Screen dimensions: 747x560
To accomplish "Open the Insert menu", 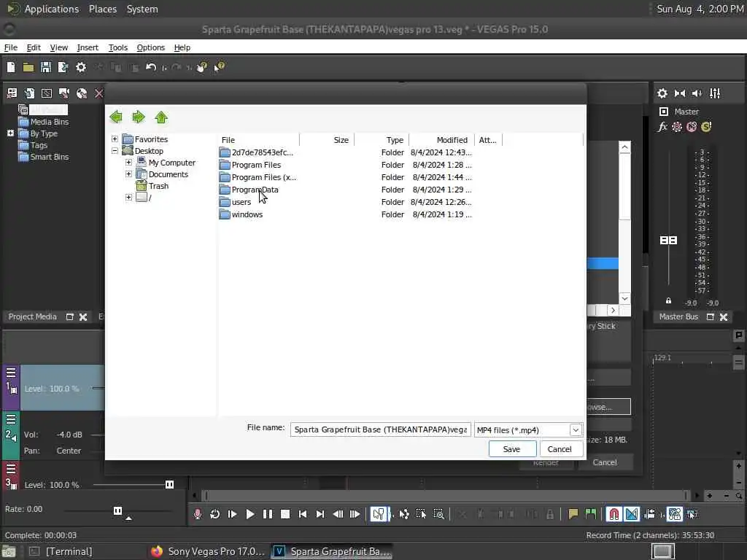I will [88, 47].
